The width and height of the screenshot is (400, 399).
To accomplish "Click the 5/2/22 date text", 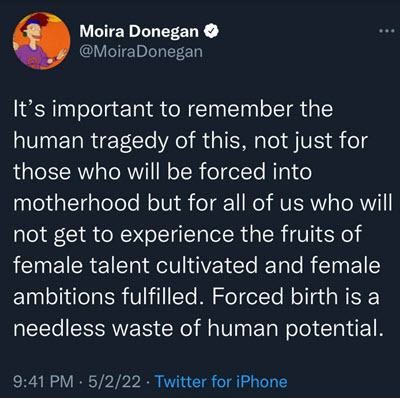I will coord(114,381).
